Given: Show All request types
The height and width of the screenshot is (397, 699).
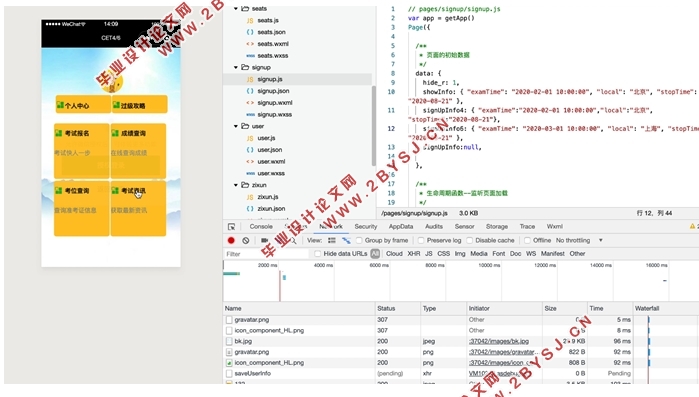Looking at the screenshot, I should click(x=375, y=254).
